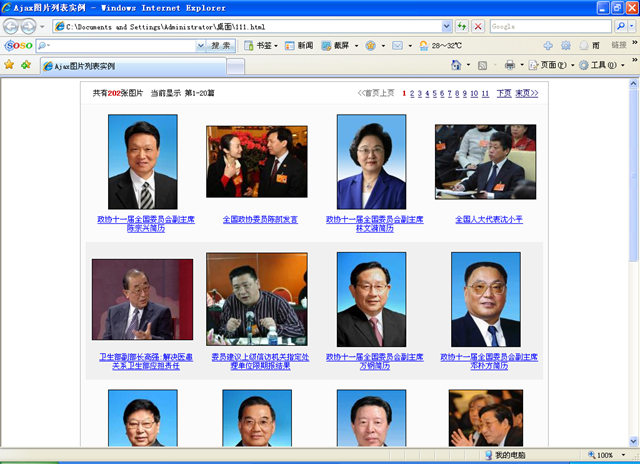The height and width of the screenshot is (464, 640).
Task: Click the vertical scrollbar down arrow
Action: (633, 441)
